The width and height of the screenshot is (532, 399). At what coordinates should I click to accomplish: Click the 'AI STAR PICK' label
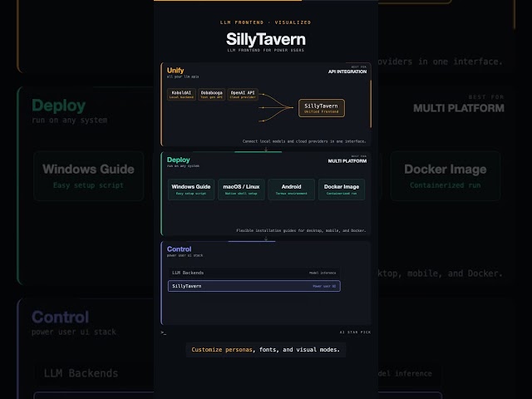coord(355,332)
